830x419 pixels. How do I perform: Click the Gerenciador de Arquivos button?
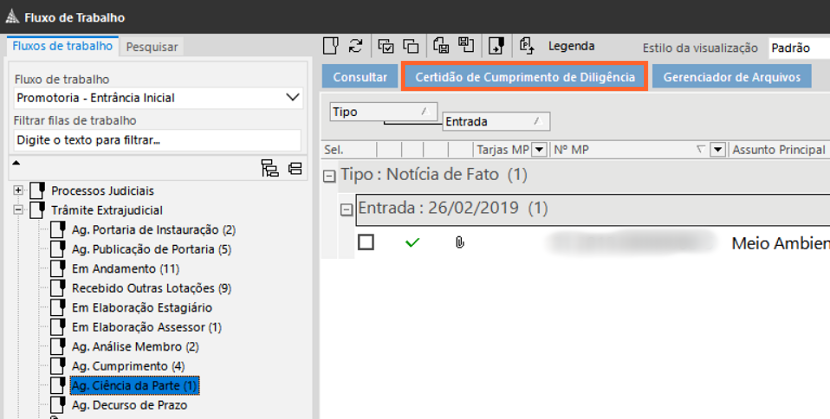(732, 77)
